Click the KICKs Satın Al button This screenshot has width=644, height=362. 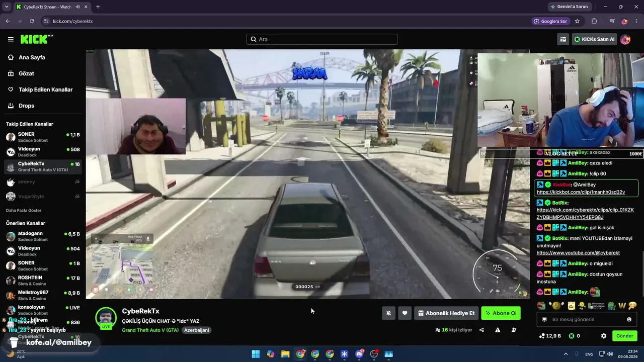click(x=594, y=39)
